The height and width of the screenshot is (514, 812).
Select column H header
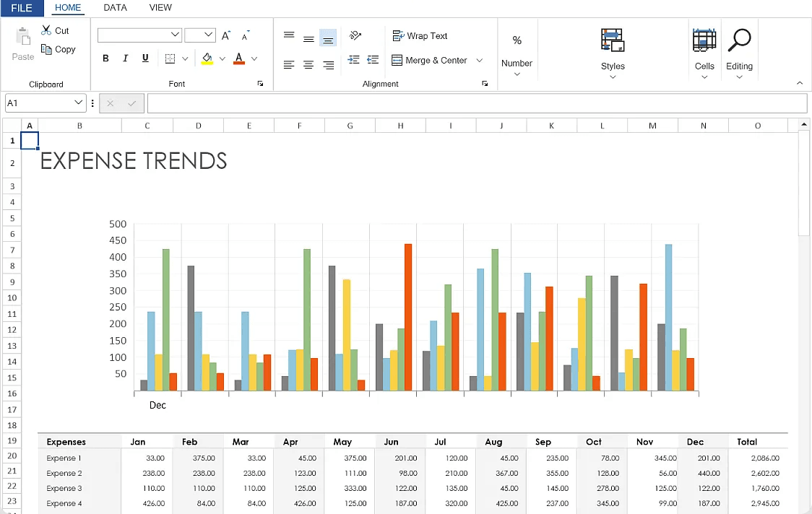pos(400,126)
